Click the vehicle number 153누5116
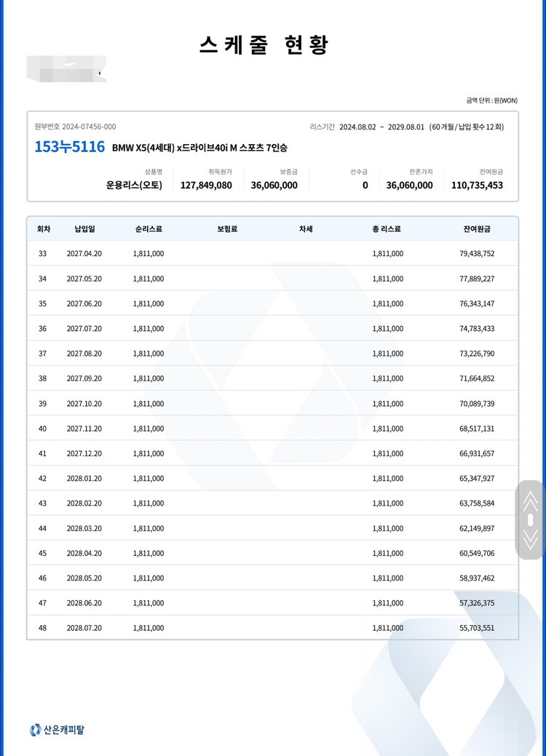This screenshot has width=546, height=756. coord(70,147)
